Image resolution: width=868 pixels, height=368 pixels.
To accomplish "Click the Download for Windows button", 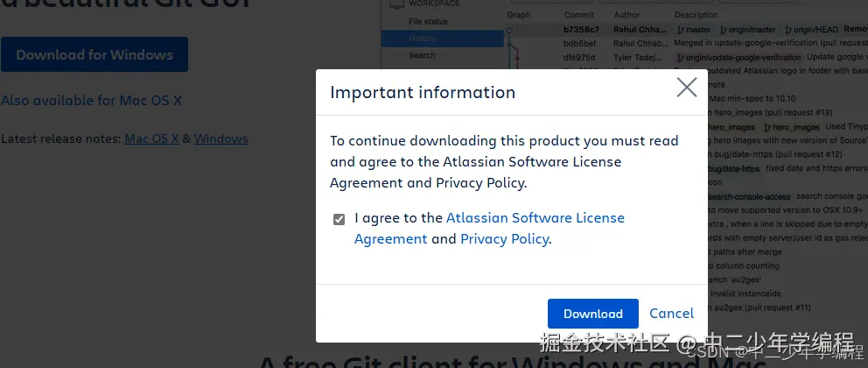I will click(94, 54).
